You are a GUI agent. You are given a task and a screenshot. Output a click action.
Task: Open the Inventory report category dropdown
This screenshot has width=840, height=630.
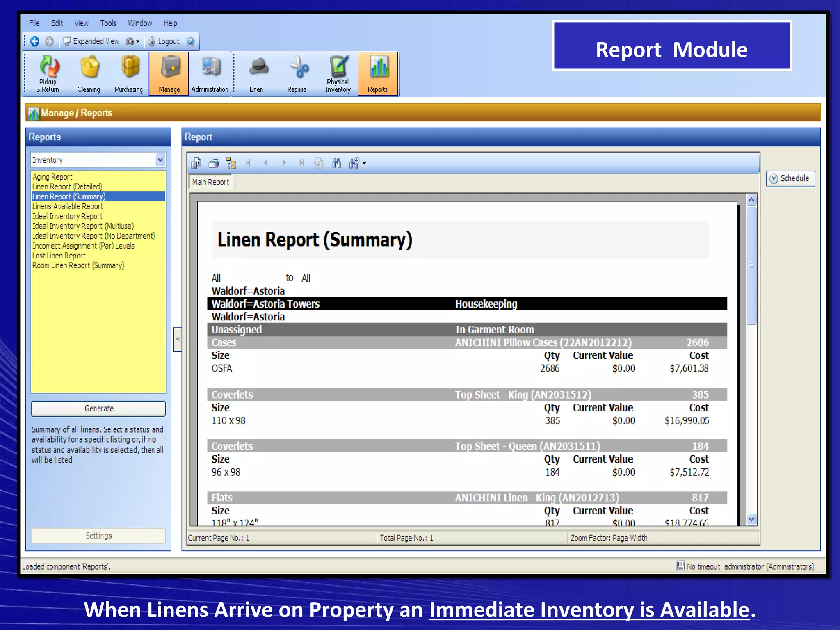(160, 160)
